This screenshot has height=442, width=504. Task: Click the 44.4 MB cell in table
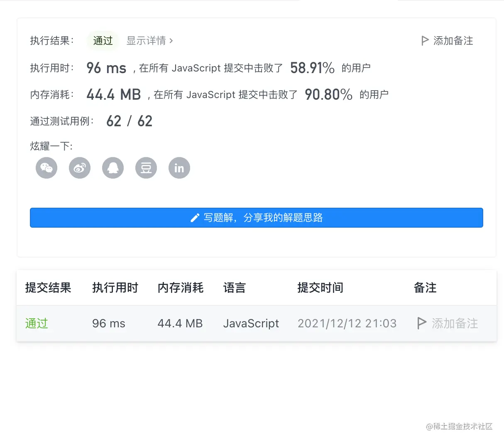(180, 323)
